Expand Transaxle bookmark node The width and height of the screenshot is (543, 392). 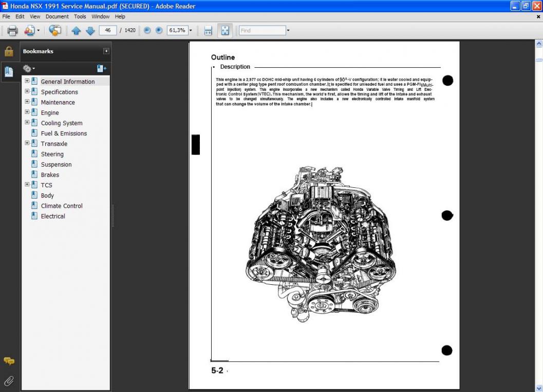click(27, 143)
